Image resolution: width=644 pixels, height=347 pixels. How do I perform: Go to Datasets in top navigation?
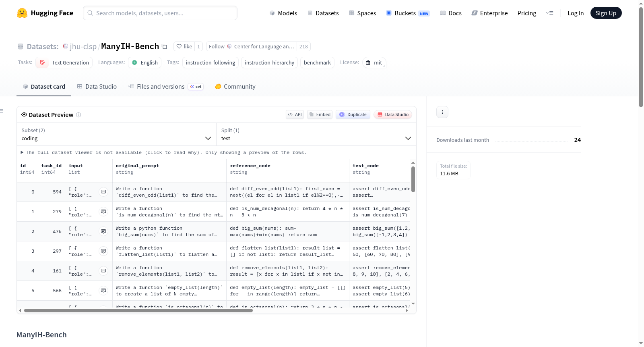[323, 13]
